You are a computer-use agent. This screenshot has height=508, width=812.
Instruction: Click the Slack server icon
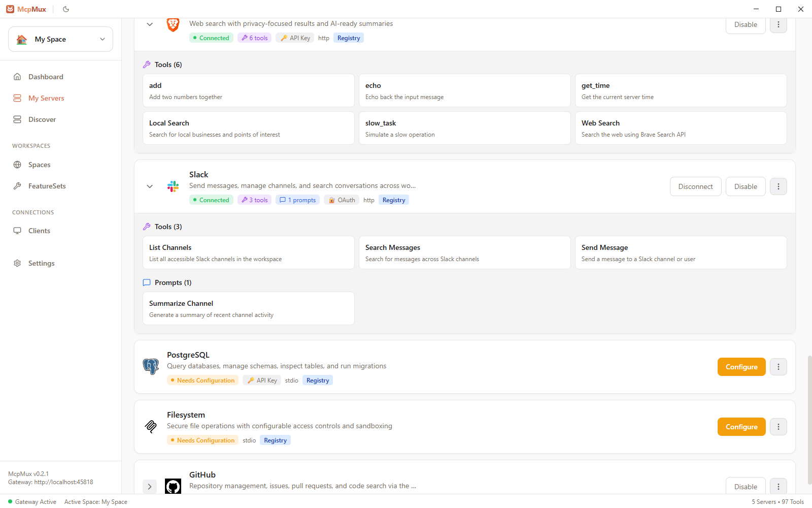(x=173, y=186)
